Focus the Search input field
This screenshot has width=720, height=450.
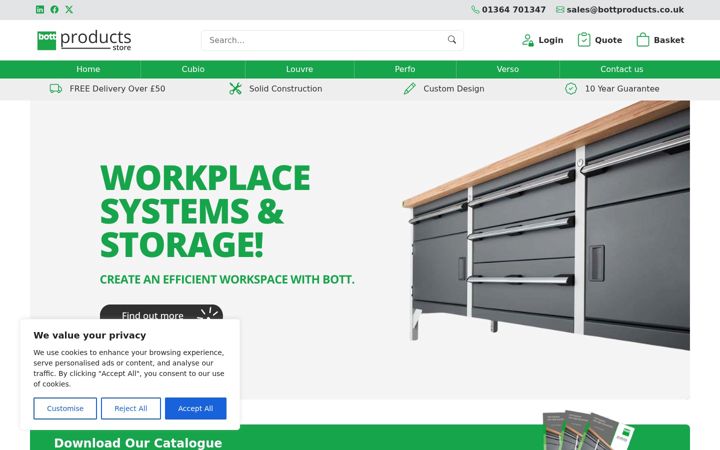332,40
